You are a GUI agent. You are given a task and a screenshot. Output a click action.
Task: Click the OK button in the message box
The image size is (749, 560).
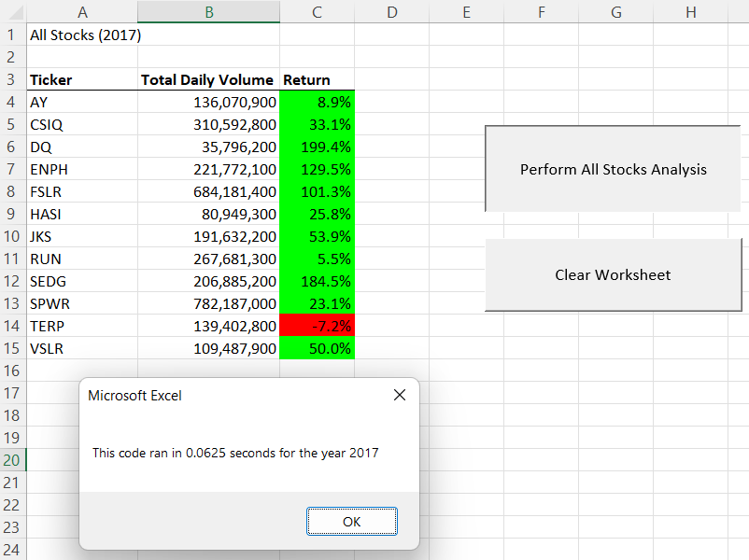click(x=352, y=522)
